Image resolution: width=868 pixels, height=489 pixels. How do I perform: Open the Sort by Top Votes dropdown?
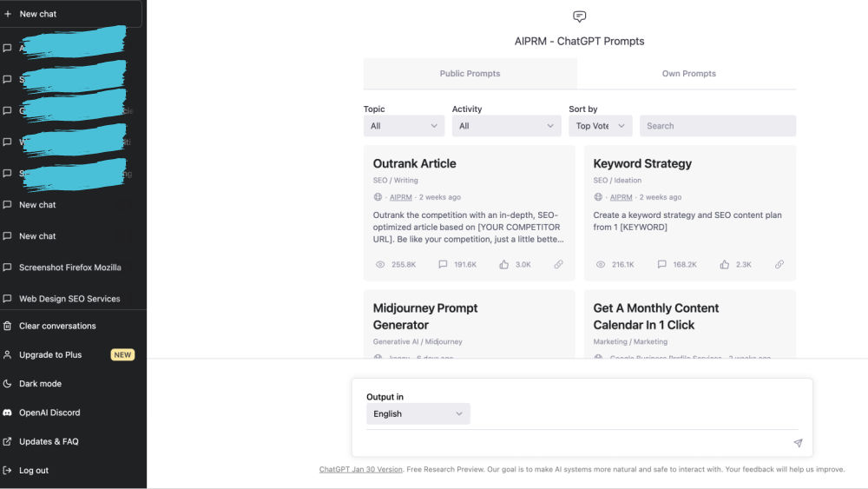point(600,126)
